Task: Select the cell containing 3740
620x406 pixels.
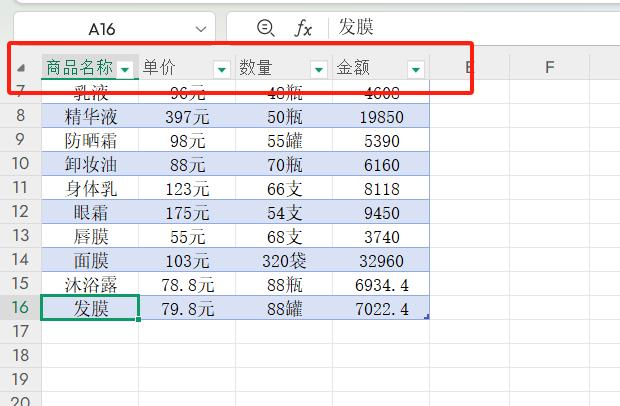Action: 381,236
